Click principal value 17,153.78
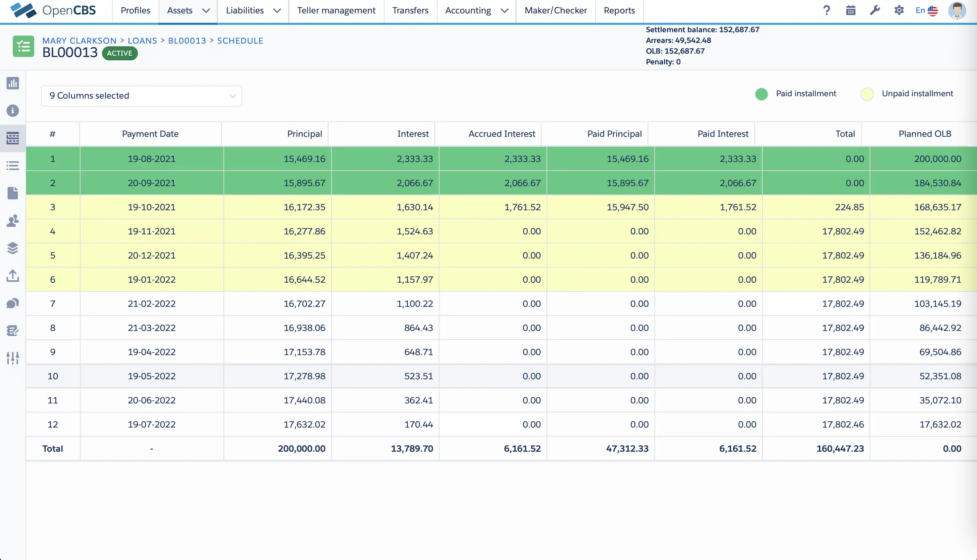This screenshot has height=560, width=977. [304, 352]
